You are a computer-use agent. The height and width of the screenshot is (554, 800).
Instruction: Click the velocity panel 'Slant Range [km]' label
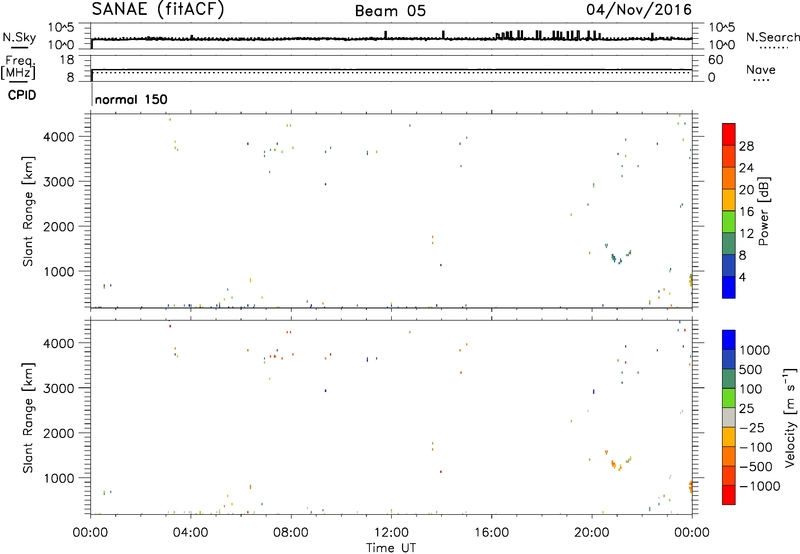pyautogui.click(x=28, y=417)
